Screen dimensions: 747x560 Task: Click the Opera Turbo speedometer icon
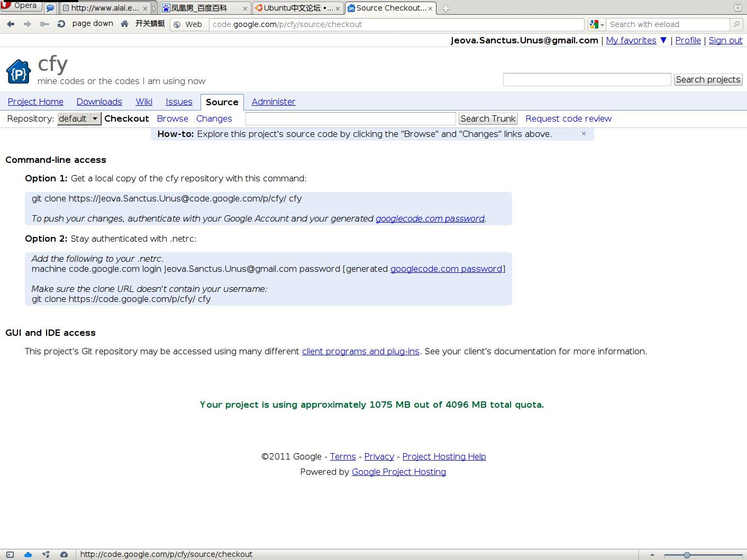64,555
